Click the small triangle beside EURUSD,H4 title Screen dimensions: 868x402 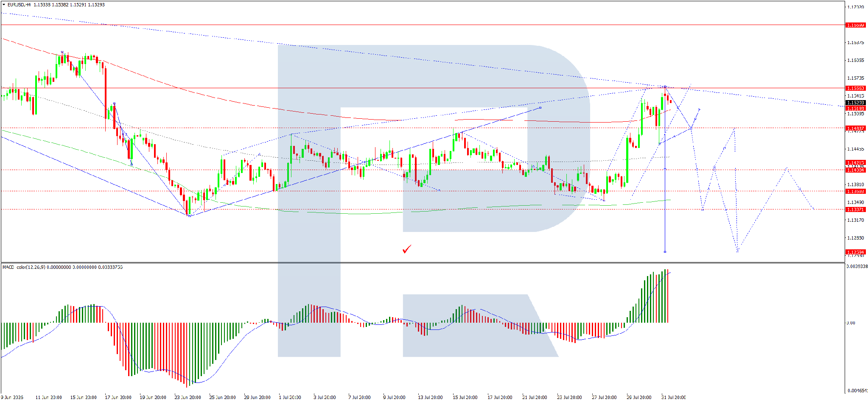[x=4, y=5]
